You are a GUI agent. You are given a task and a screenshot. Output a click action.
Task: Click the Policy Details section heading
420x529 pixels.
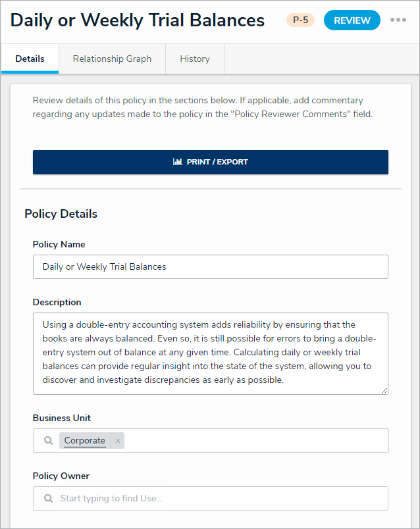tap(61, 214)
